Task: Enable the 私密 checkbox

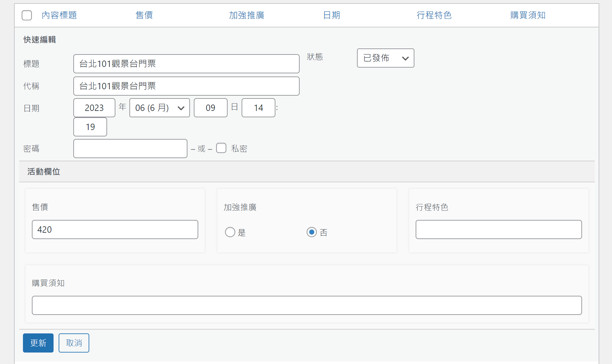Action: [221, 148]
